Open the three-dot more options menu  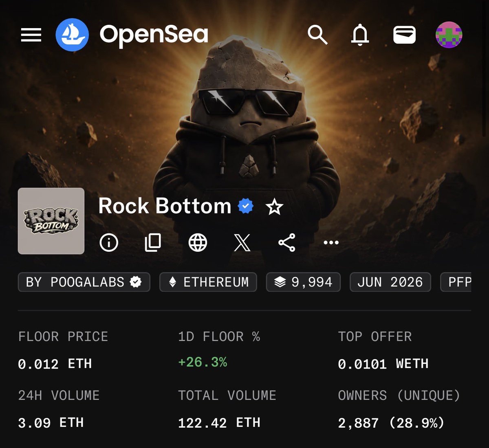click(x=331, y=243)
